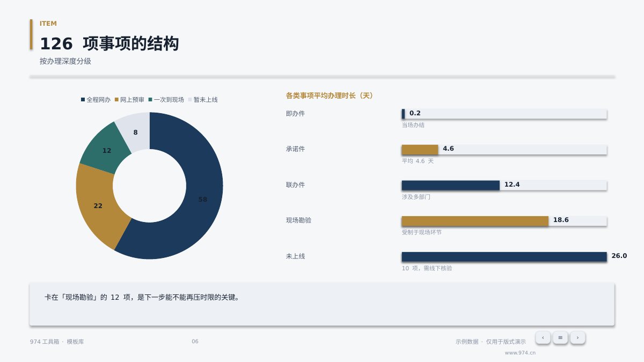644x362 pixels.
Task: Click the page number 06
Action: (195, 342)
